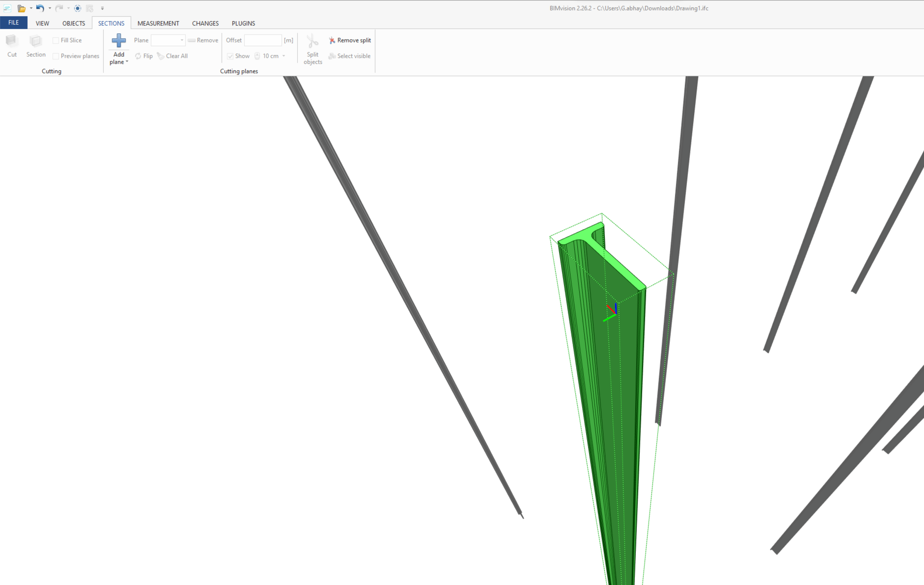The image size is (924, 585).
Task: Click the Offset value input field
Action: (263, 40)
